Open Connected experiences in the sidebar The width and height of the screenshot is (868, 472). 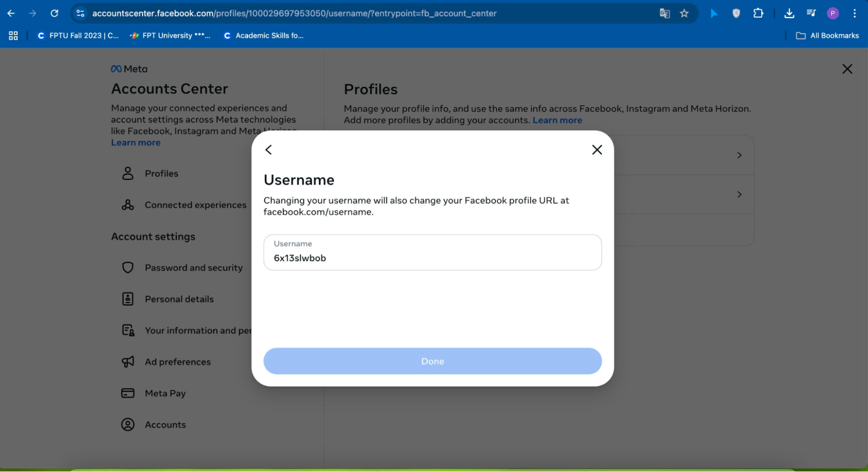(185, 205)
